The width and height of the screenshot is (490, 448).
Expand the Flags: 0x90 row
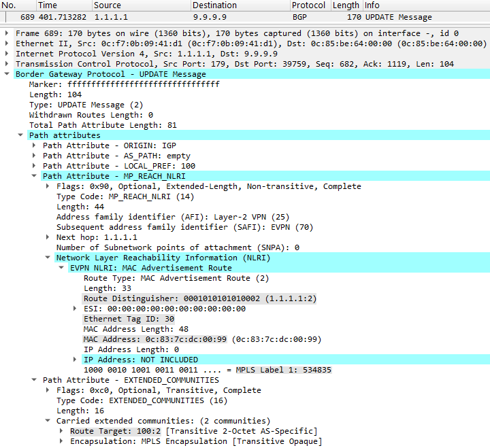click(48, 186)
